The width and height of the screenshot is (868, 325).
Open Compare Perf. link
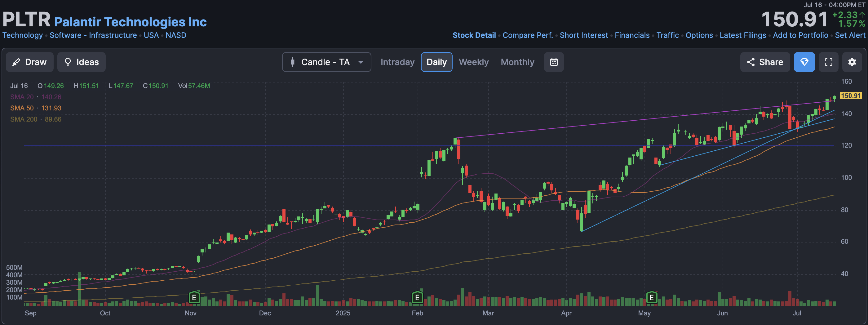[x=527, y=35]
